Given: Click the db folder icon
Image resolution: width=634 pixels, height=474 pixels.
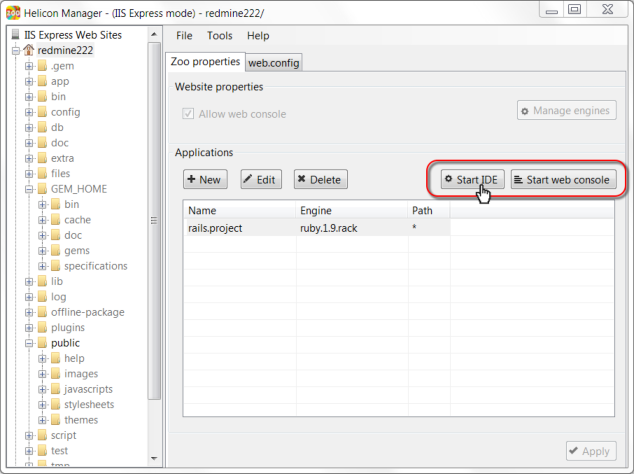Looking at the screenshot, I should (x=42, y=127).
